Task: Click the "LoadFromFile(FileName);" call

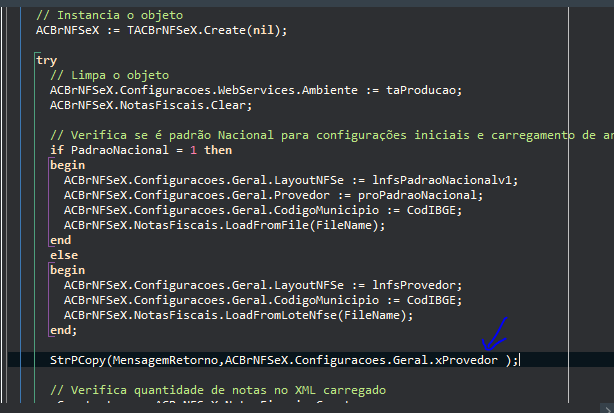Action: 305,225
